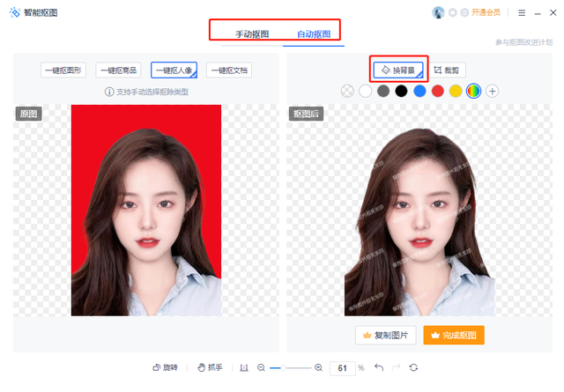Image resolution: width=564 pixels, height=392 pixels.
Task: Click the zoom percentage field showing 61
Action: [x=343, y=368]
